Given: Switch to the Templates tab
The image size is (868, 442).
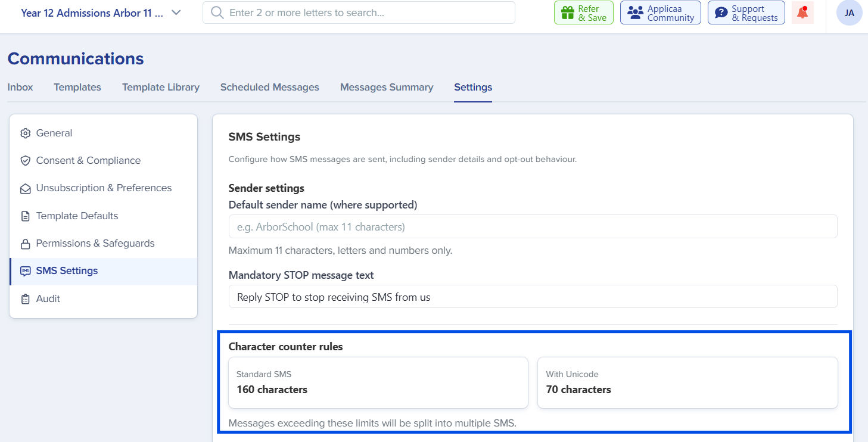Looking at the screenshot, I should point(77,87).
